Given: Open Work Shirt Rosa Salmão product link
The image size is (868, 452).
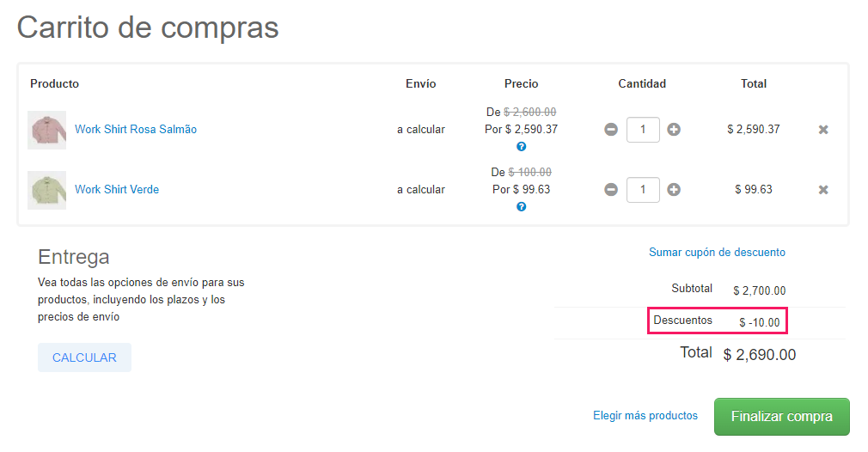Looking at the screenshot, I should click(136, 130).
